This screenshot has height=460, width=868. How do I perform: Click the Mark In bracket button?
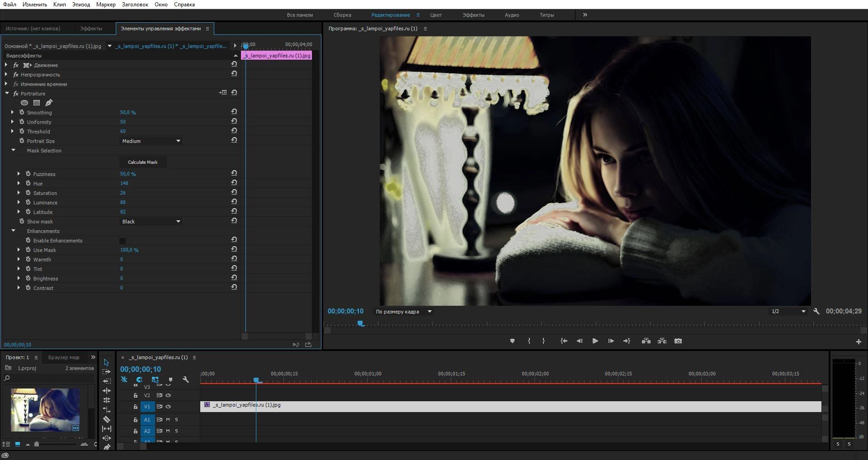pos(529,341)
